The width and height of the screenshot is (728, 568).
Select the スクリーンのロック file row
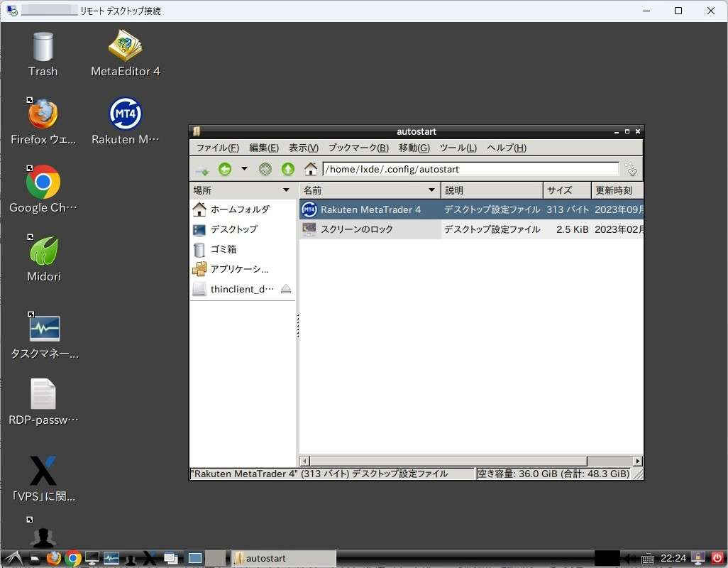tap(471, 229)
